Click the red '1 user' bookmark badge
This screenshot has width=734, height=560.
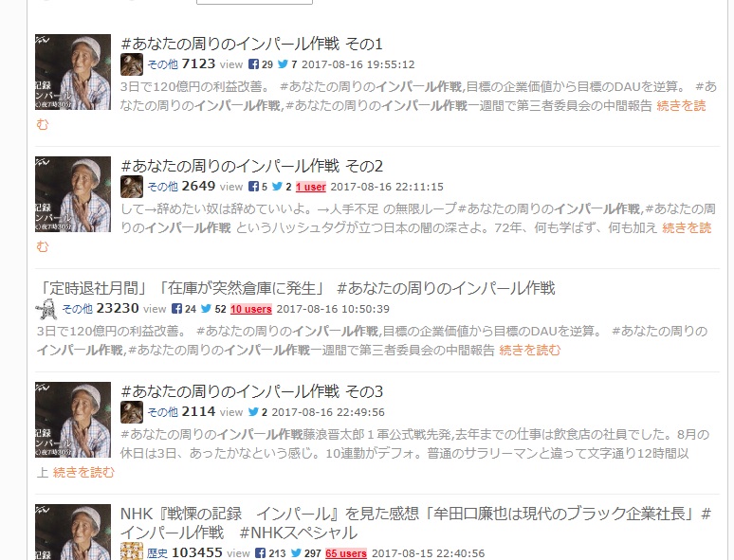(311, 187)
